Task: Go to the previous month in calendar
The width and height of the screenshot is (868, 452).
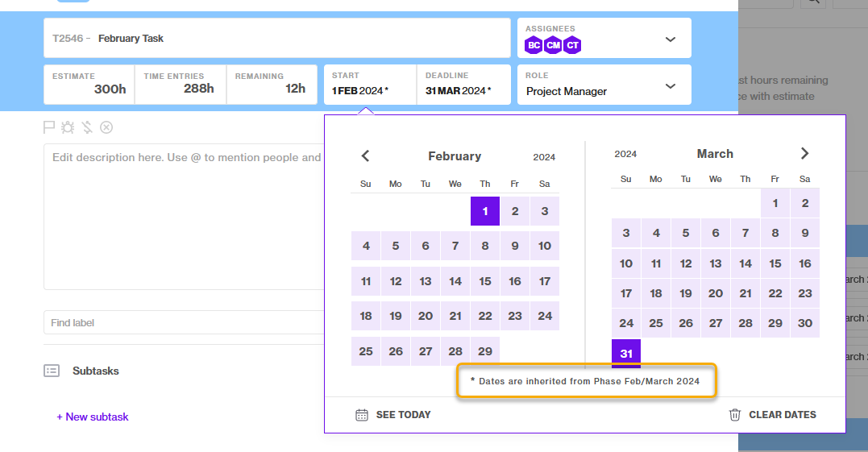Action: (365, 156)
